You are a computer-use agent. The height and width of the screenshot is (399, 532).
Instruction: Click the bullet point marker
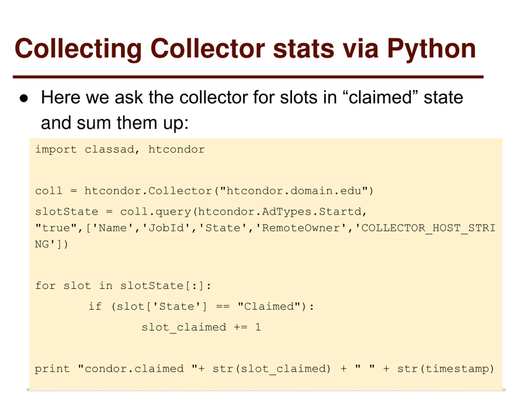point(24,98)
